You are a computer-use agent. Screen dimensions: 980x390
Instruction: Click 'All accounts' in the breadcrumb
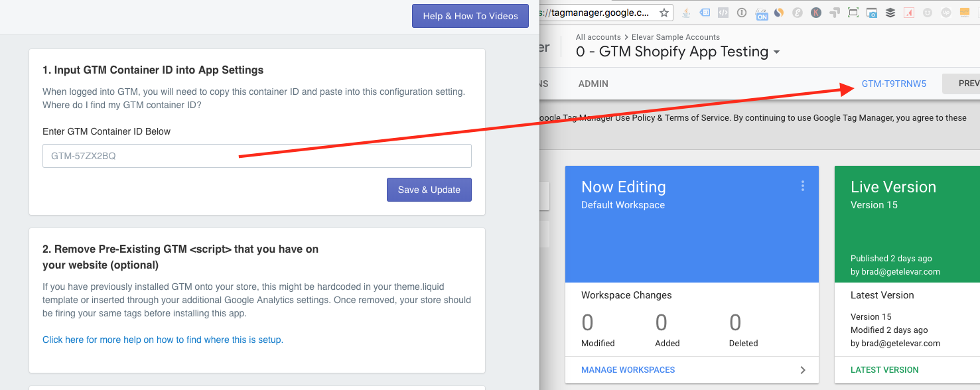tap(598, 37)
